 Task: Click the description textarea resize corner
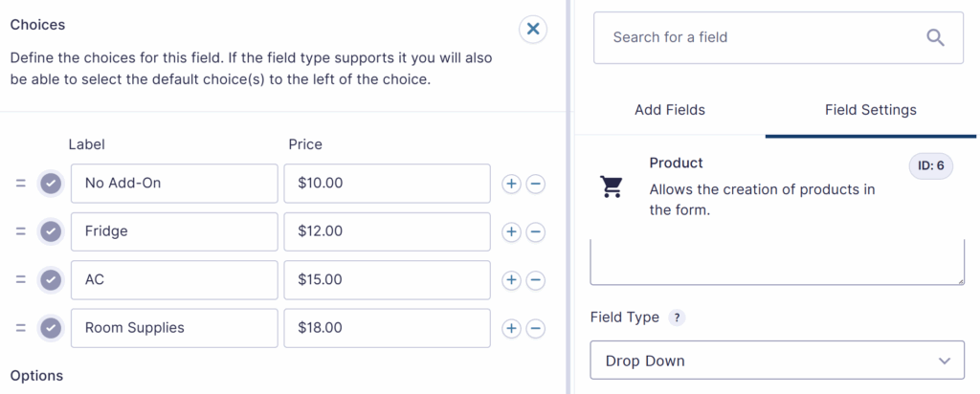(959, 279)
